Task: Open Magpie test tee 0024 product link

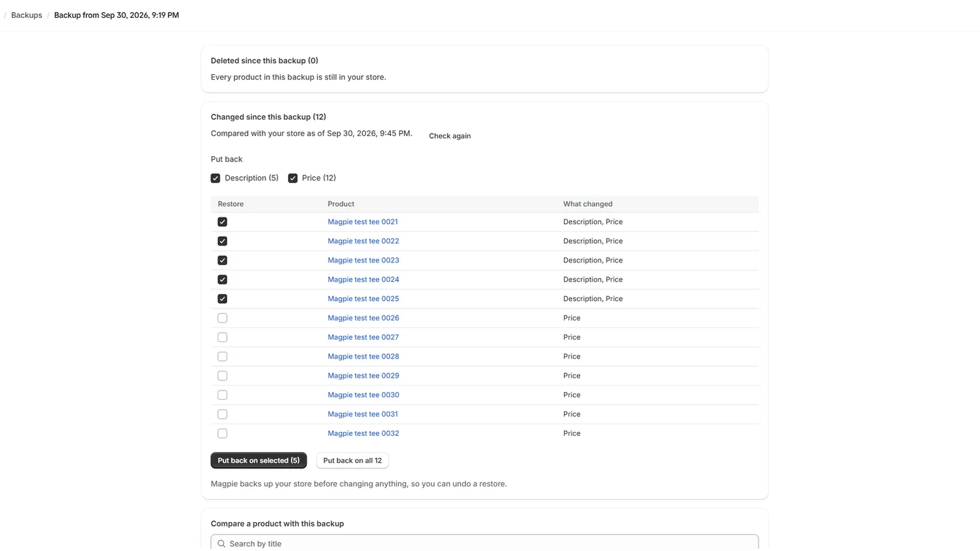Action: [x=363, y=280]
